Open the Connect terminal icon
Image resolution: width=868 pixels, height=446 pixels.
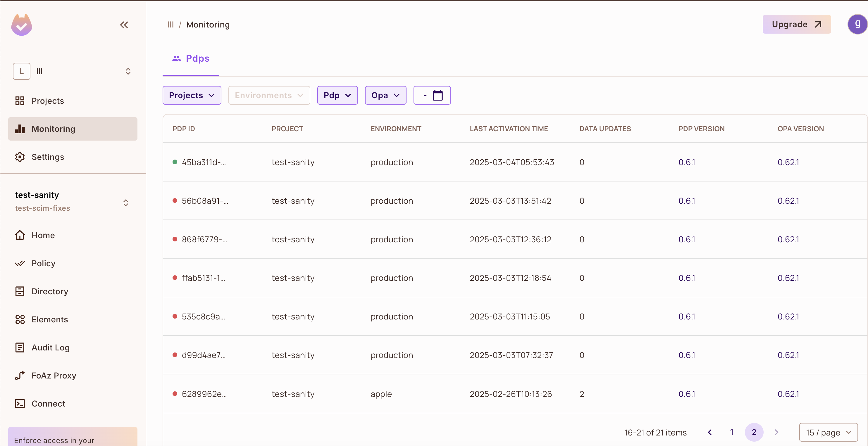tap(20, 404)
